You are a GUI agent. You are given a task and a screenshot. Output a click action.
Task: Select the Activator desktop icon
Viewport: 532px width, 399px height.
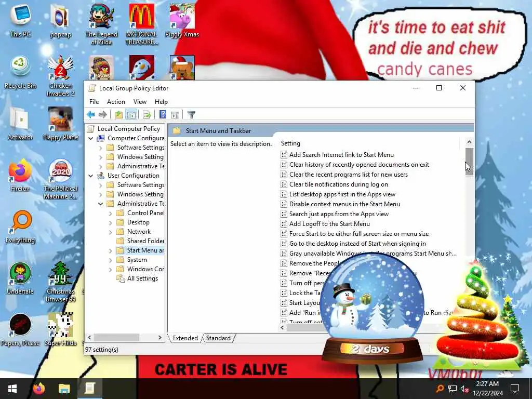pos(20,124)
